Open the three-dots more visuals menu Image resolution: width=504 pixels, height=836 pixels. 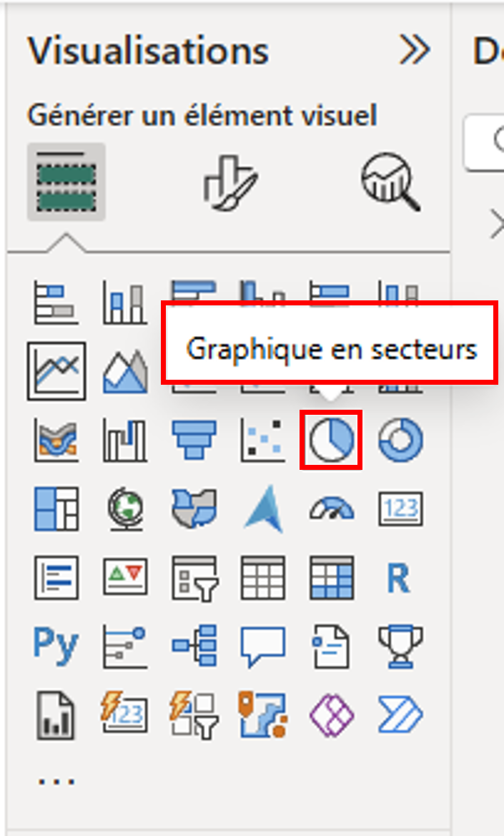[56, 782]
